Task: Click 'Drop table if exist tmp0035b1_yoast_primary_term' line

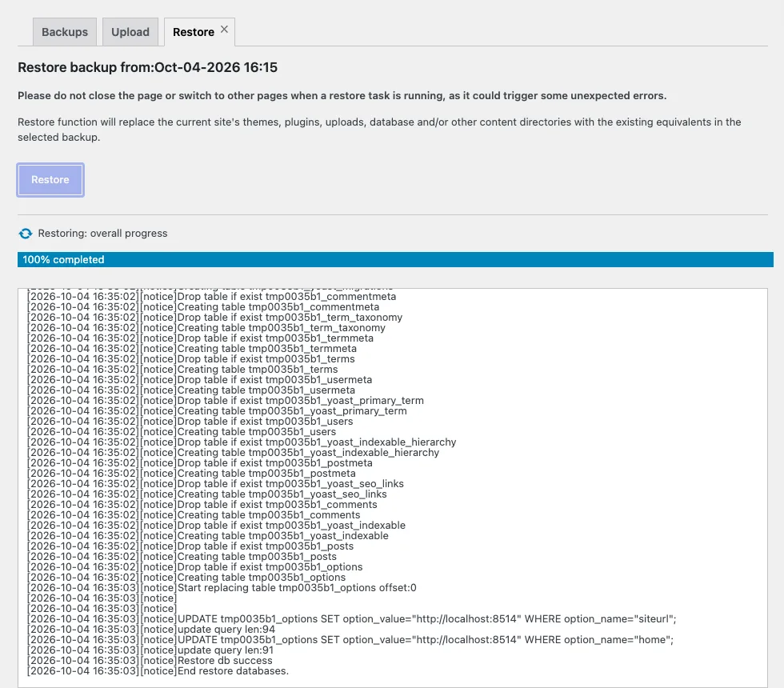Action: pos(226,401)
